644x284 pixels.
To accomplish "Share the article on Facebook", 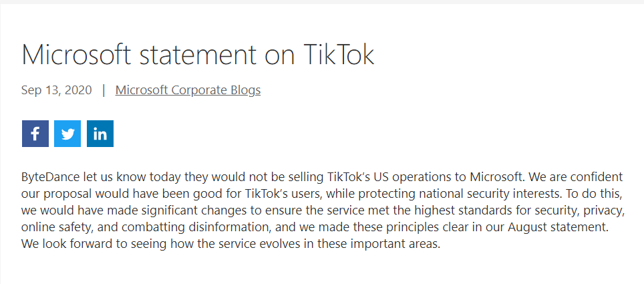I will tap(35, 134).
